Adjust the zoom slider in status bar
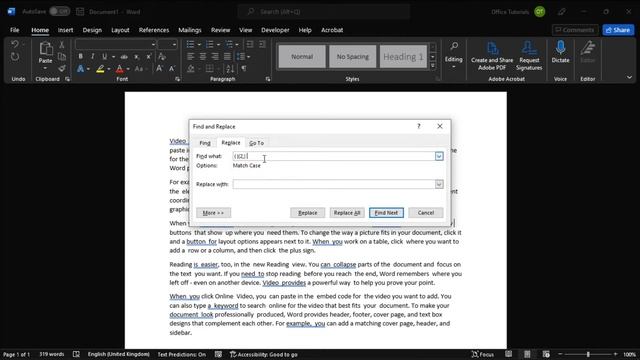Viewport: 640px width, 360px height. point(588,354)
